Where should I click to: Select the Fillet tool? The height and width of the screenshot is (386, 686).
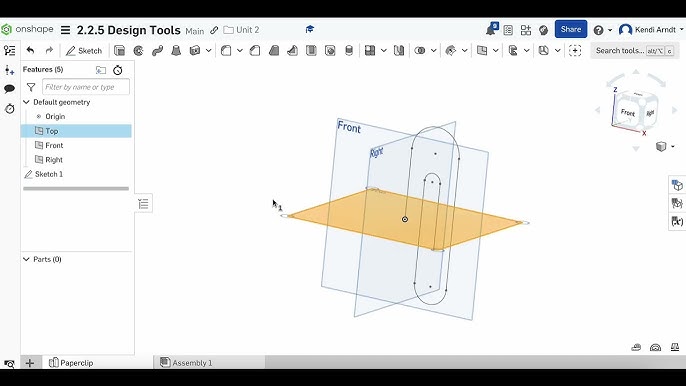[x=226, y=51]
